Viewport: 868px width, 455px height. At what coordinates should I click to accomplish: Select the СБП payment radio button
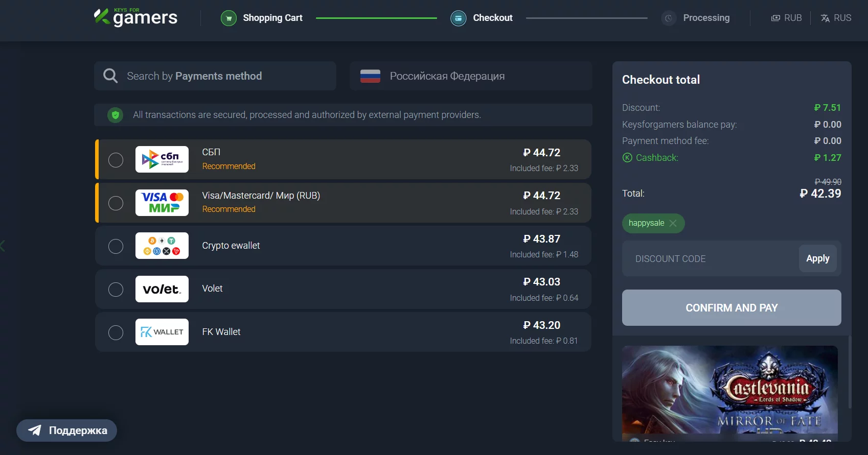point(116,160)
